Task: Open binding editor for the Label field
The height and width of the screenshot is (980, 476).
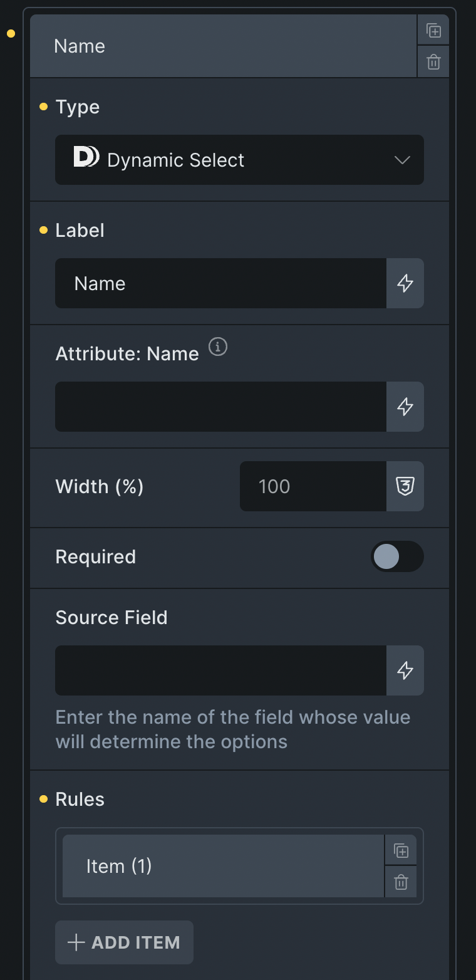Action: [x=405, y=283]
